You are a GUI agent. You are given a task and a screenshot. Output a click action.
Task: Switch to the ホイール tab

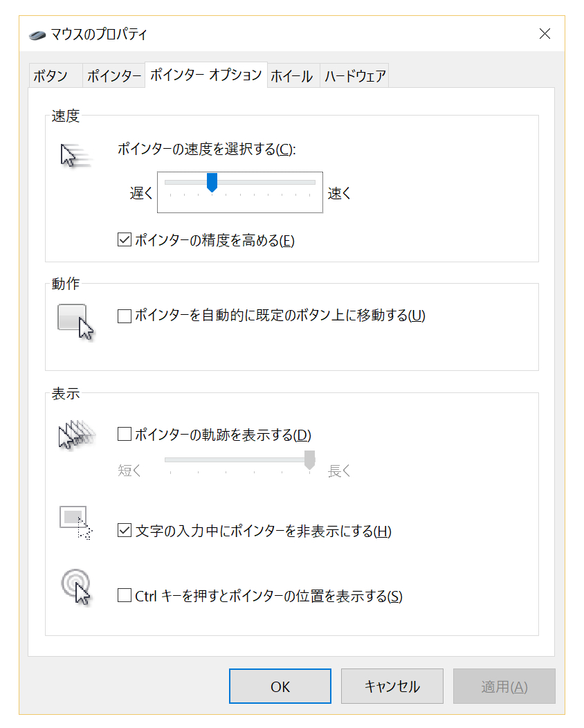point(291,76)
